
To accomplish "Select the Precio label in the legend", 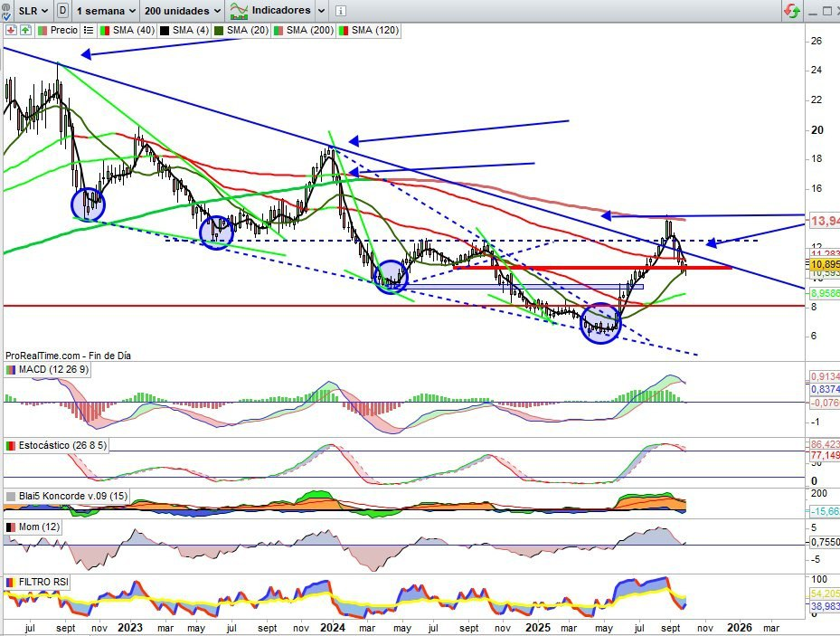I will coord(63,30).
